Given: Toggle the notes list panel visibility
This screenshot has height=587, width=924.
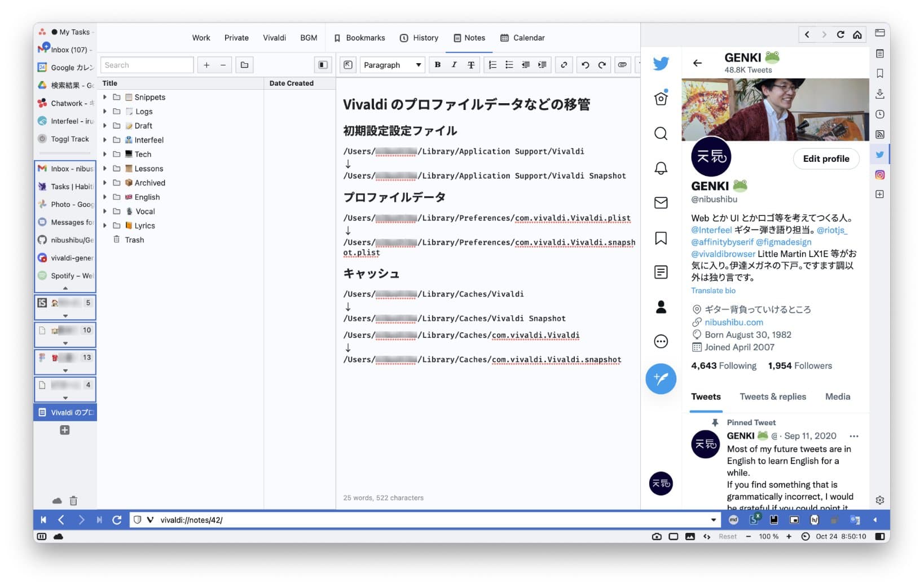Looking at the screenshot, I should point(323,65).
